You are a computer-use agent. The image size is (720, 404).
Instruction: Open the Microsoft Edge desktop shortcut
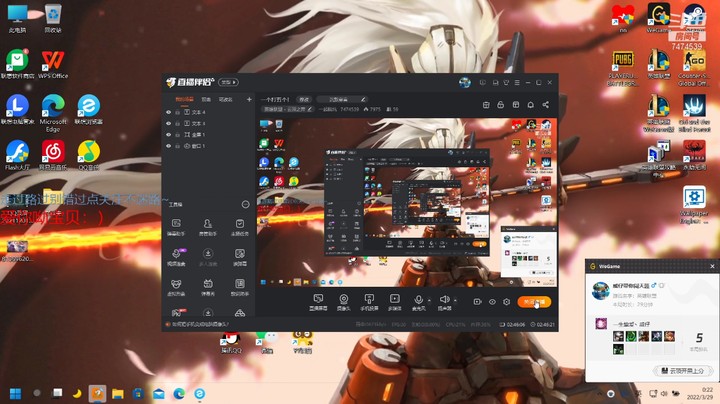pos(53,112)
